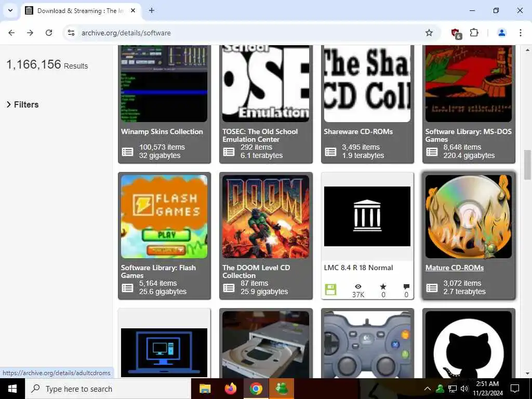Screen dimensions: 532x399
Task: Click collection list icon on Flash Games card
Action: click(x=128, y=288)
